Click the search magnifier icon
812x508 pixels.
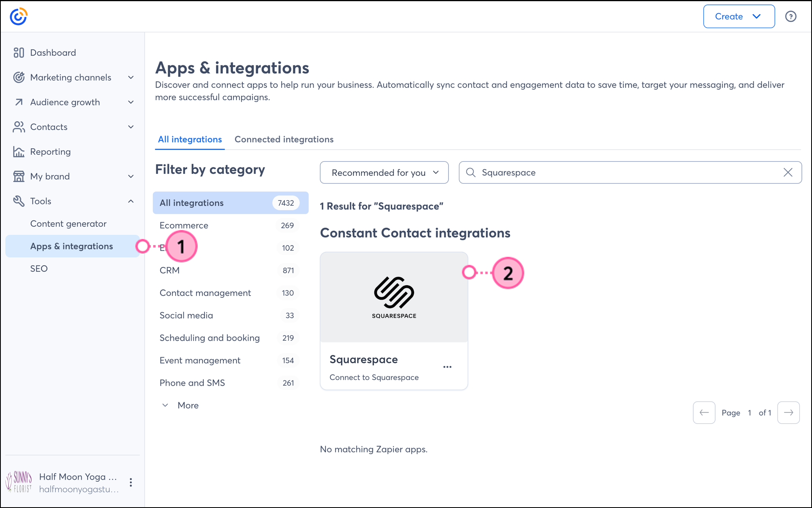pos(471,173)
